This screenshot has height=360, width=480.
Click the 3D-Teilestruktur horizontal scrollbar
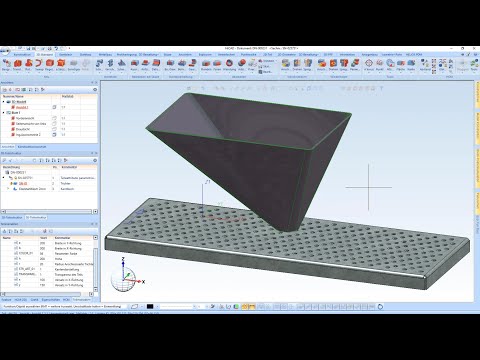tap(47, 212)
